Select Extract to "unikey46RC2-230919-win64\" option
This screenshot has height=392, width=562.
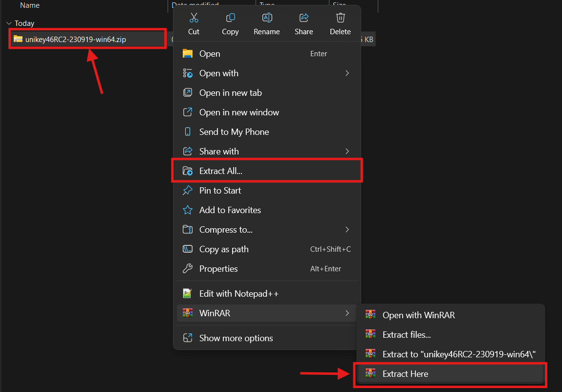(x=459, y=354)
